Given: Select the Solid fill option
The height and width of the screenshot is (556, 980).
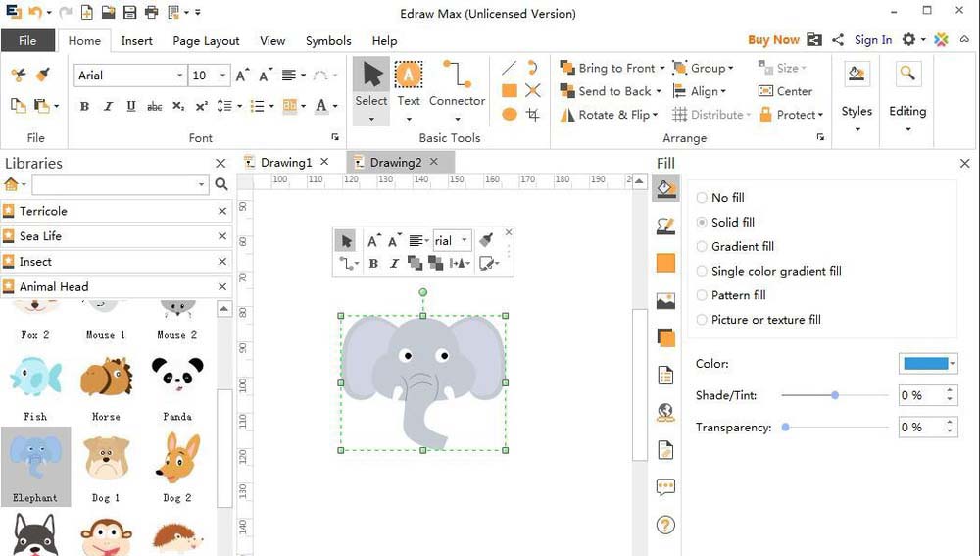Looking at the screenshot, I should tap(725, 222).
